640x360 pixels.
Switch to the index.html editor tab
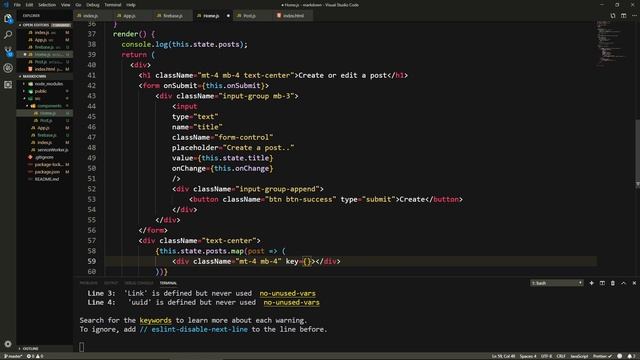pyautogui.click(x=293, y=16)
